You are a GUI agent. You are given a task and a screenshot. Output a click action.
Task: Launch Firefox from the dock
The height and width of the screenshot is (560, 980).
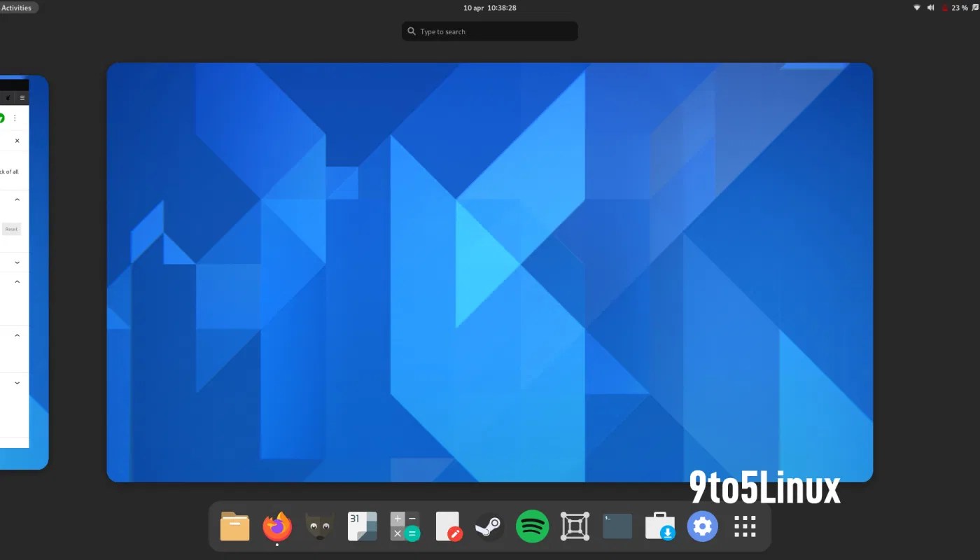coord(277,526)
